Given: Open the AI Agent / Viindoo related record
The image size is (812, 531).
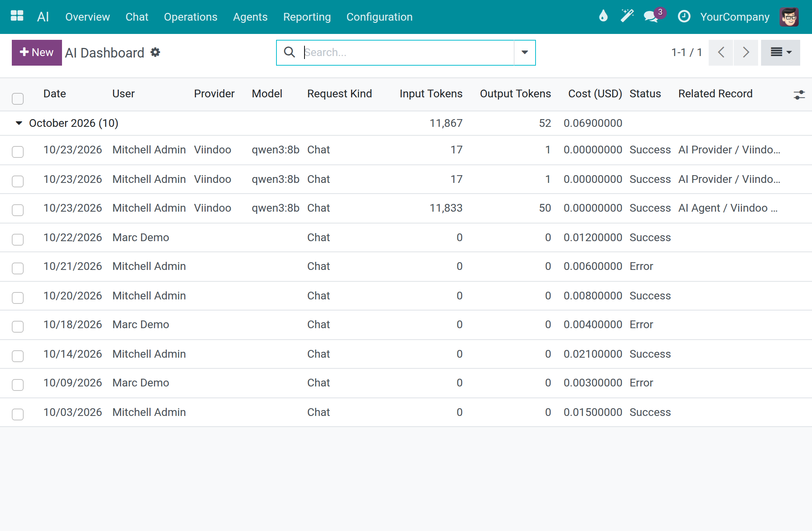Looking at the screenshot, I should [728, 208].
